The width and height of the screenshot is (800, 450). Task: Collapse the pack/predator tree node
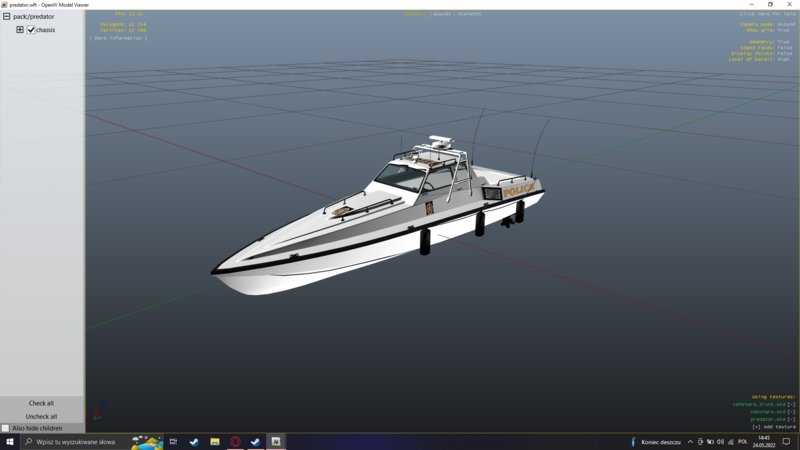coord(7,16)
